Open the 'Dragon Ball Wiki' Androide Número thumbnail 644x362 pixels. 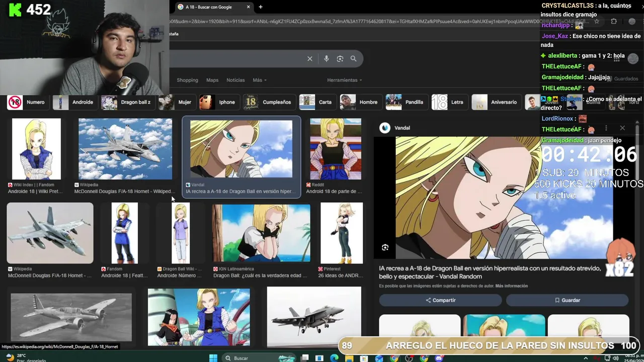tap(181, 233)
